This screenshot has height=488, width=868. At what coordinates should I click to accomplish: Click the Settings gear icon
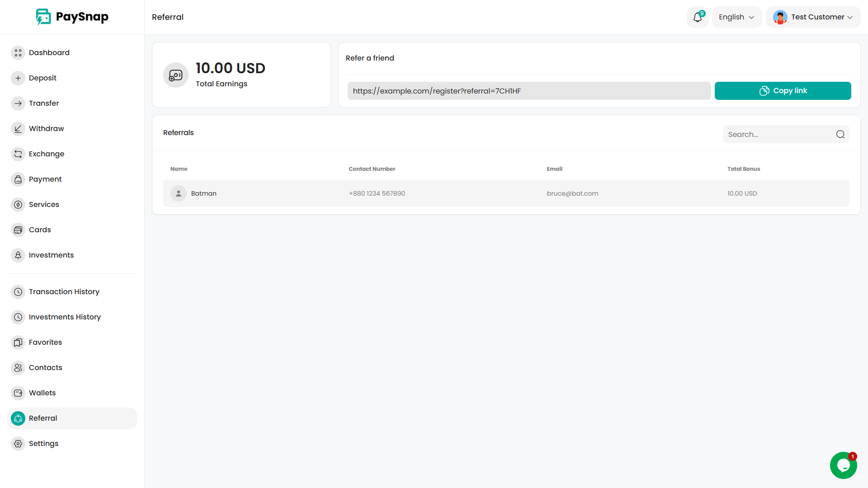[x=18, y=444]
